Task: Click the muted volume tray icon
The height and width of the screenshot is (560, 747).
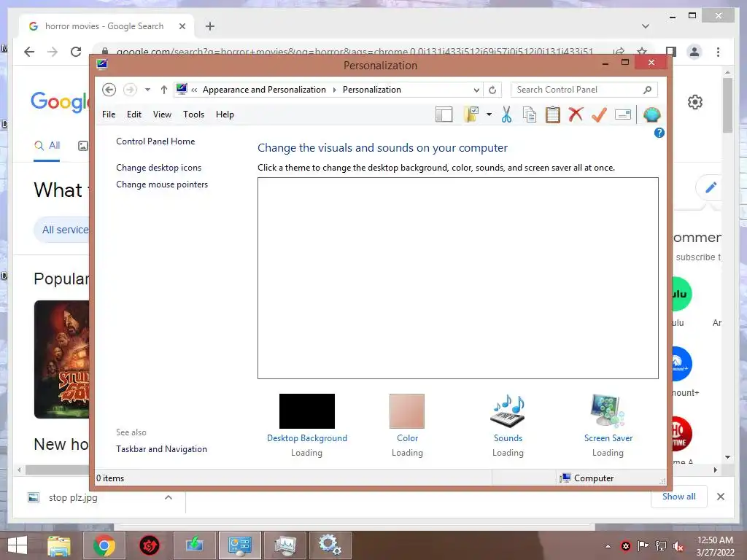Action: [x=678, y=546]
